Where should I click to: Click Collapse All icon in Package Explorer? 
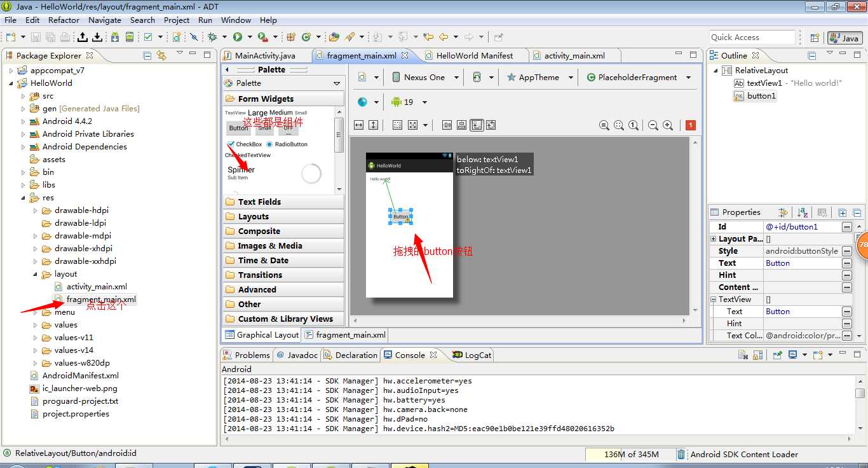(147, 55)
